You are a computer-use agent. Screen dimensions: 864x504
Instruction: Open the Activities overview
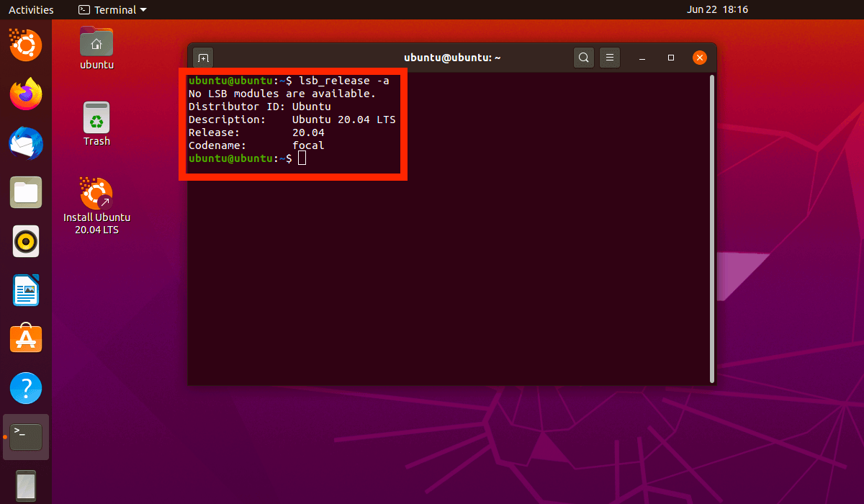(x=31, y=9)
